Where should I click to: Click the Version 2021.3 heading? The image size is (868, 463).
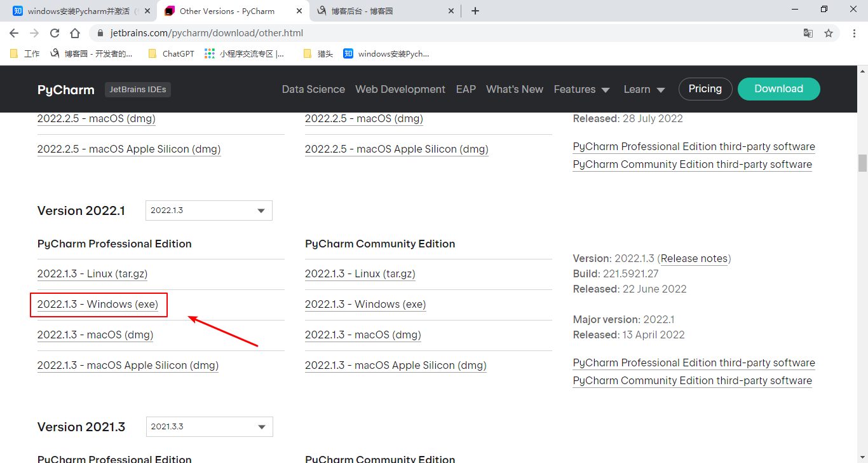81,427
